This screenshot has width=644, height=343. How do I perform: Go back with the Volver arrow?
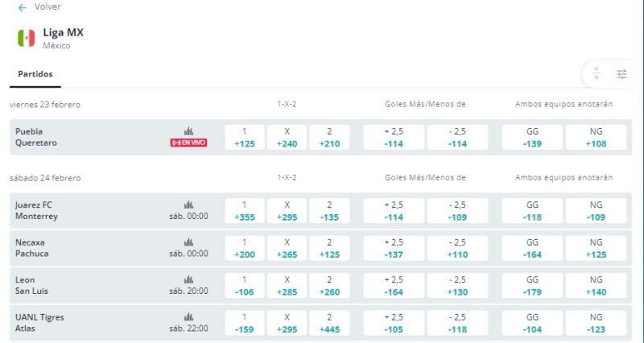(23, 7)
